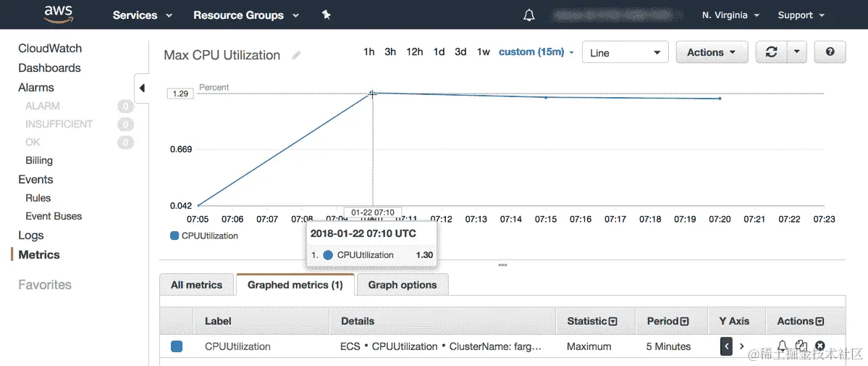Open Metrics in the sidebar
Image resolution: width=868 pixels, height=366 pixels.
39,255
